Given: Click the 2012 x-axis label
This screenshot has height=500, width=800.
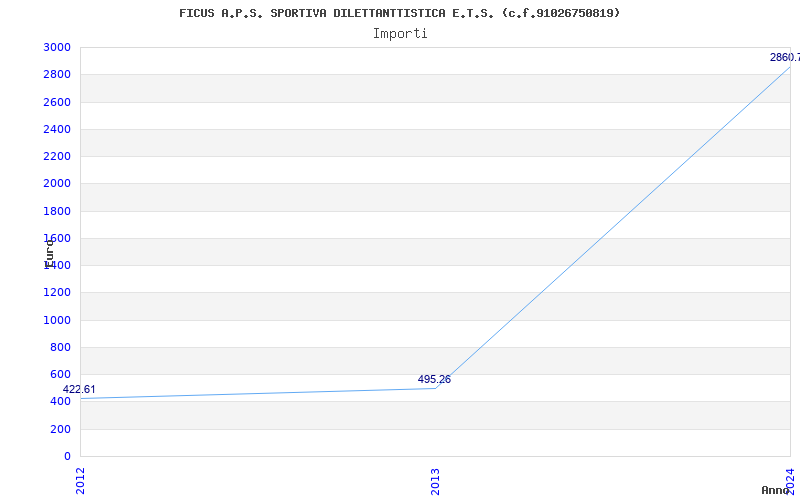Looking at the screenshot, I should point(80,481).
